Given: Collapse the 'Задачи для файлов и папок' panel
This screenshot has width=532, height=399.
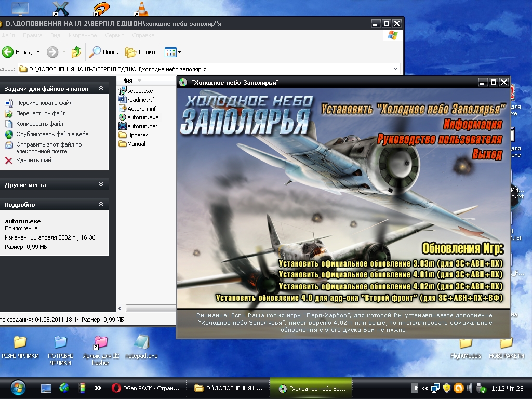Looking at the screenshot, I should pyautogui.click(x=101, y=88).
